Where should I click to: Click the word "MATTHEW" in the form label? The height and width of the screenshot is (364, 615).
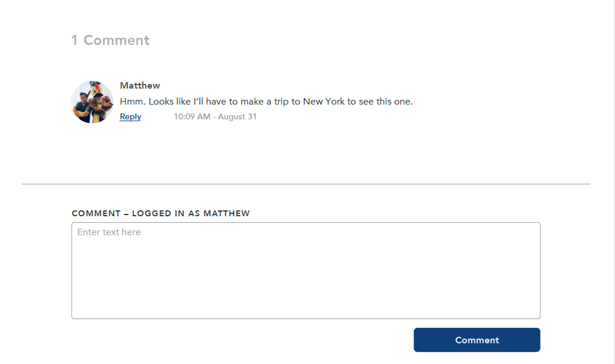point(226,213)
